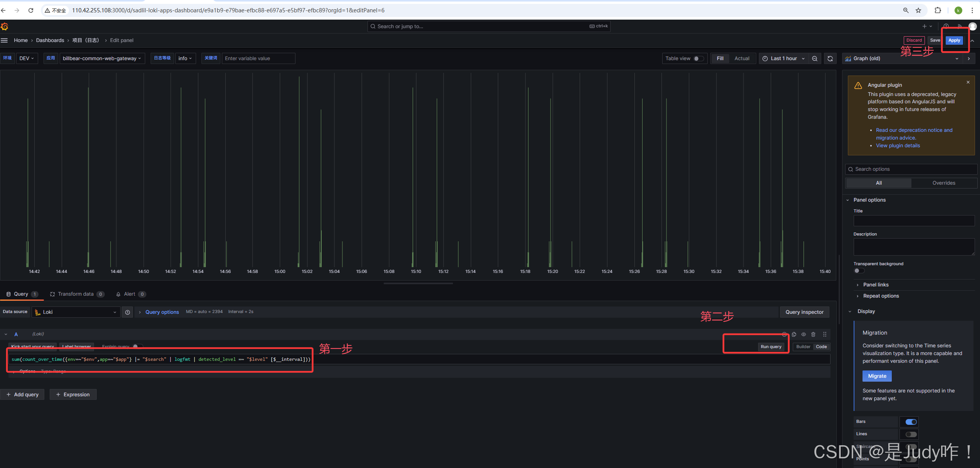Hide query A with eye icon
980x468 pixels.
click(x=804, y=334)
